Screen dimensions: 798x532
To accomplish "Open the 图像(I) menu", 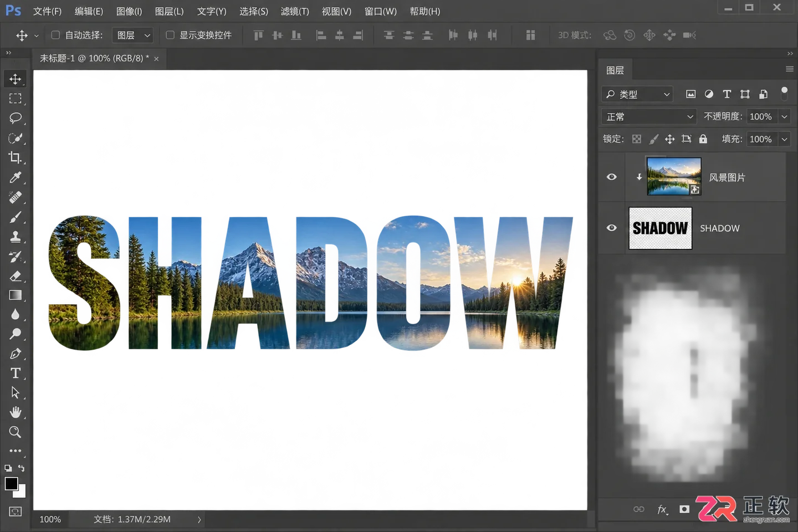I will click(129, 11).
